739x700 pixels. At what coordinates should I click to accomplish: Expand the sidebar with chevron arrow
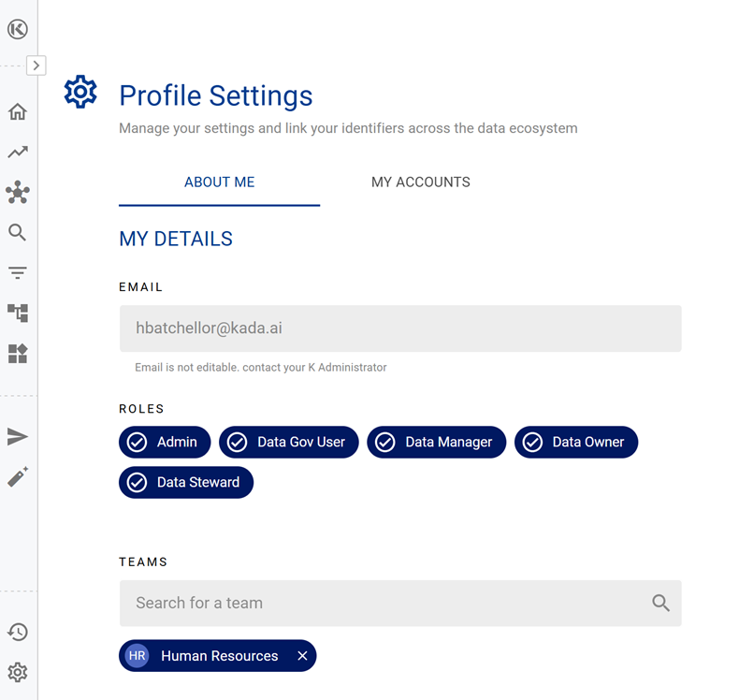[x=36, y=66]
